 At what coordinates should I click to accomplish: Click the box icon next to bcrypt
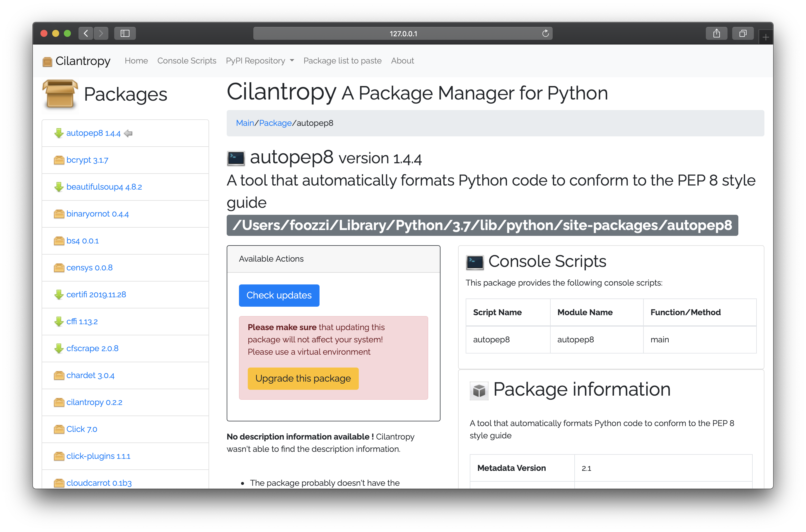click(x=59, y=160)
